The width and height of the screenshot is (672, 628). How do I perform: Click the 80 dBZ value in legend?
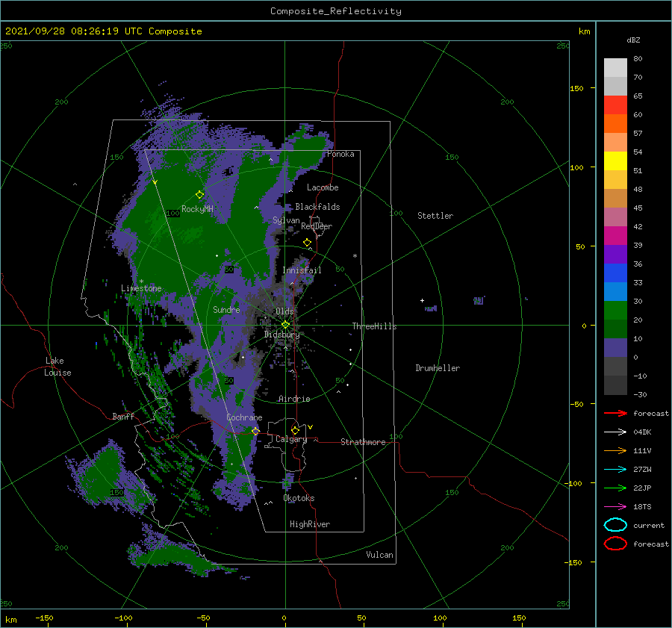(x=638, y=58)
